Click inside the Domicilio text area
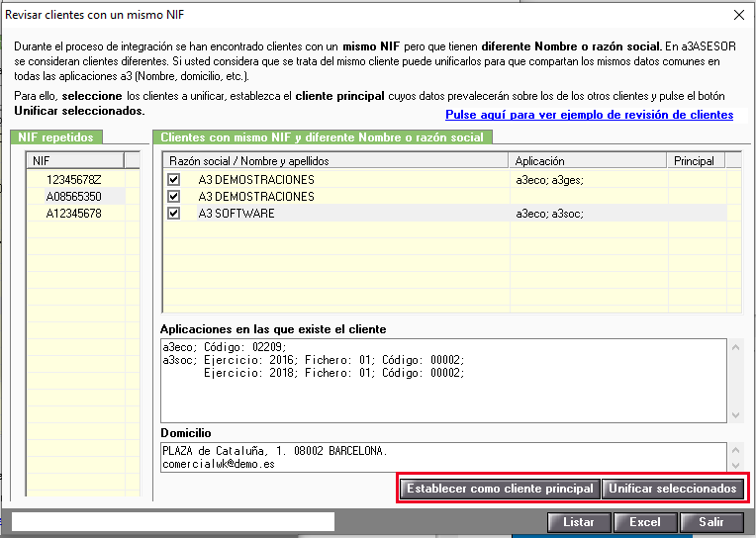 443,457
